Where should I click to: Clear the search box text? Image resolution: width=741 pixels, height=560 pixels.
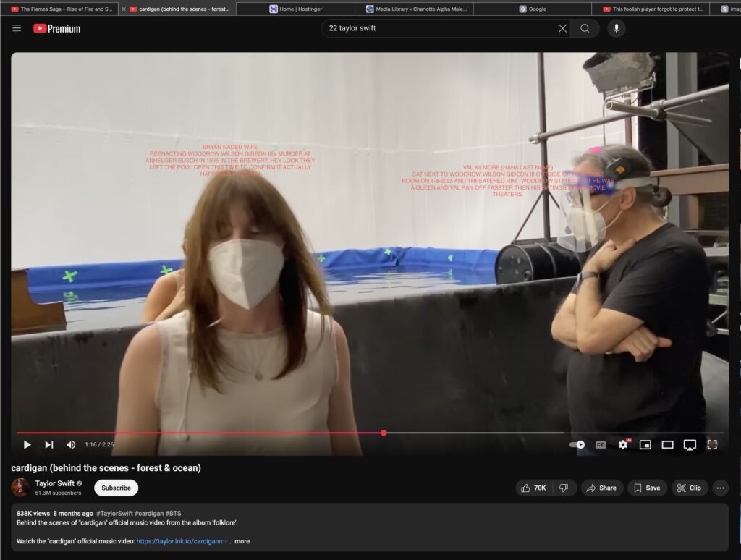tap(562, 28)
